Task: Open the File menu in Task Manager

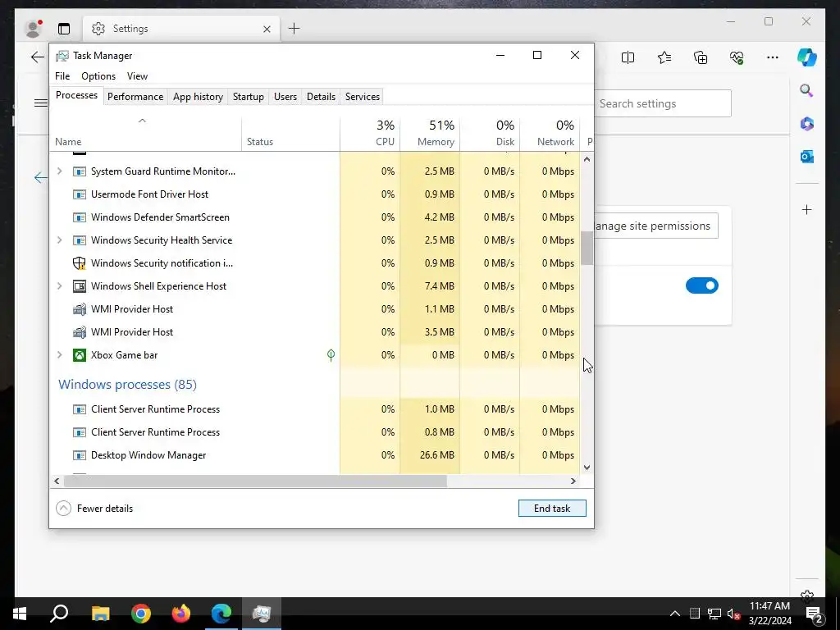Action: click(x=62, y=76)
